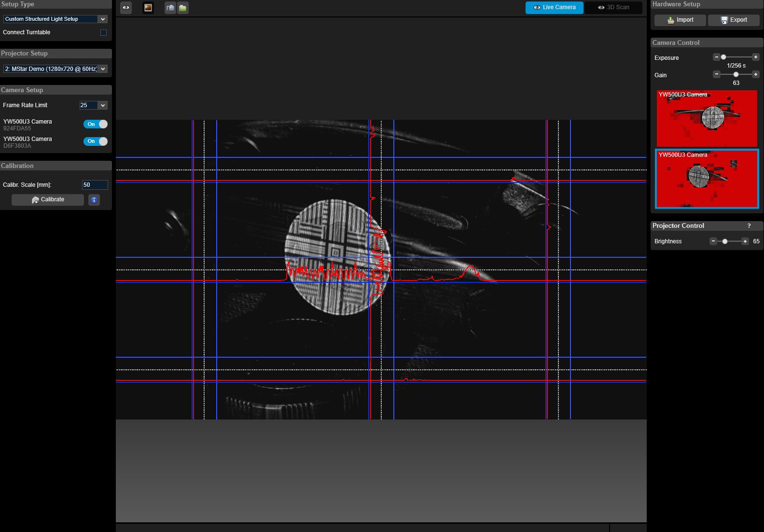Click the Export hardware setup button
The height and width of the screenshot is (532, 764).
coord(733,20)
